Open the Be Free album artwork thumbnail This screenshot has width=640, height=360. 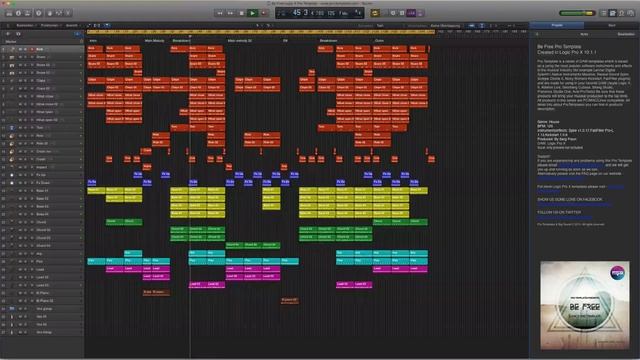(585, 305)
